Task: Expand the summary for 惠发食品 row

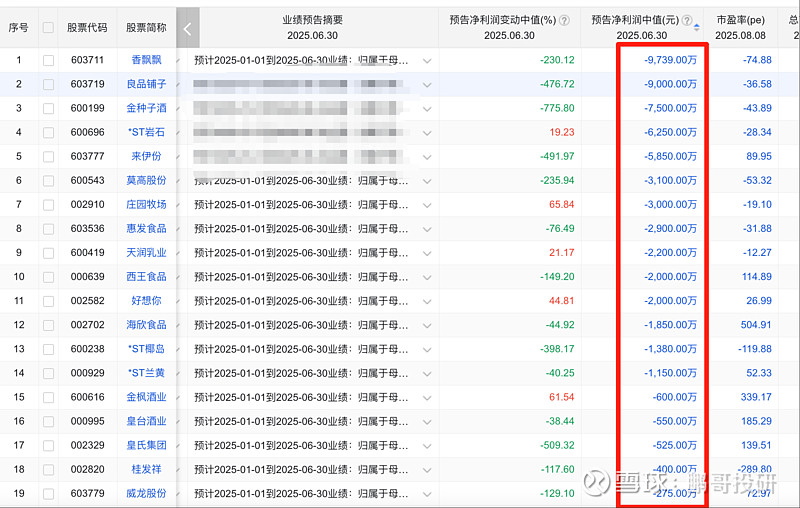Action: point(427,229)
